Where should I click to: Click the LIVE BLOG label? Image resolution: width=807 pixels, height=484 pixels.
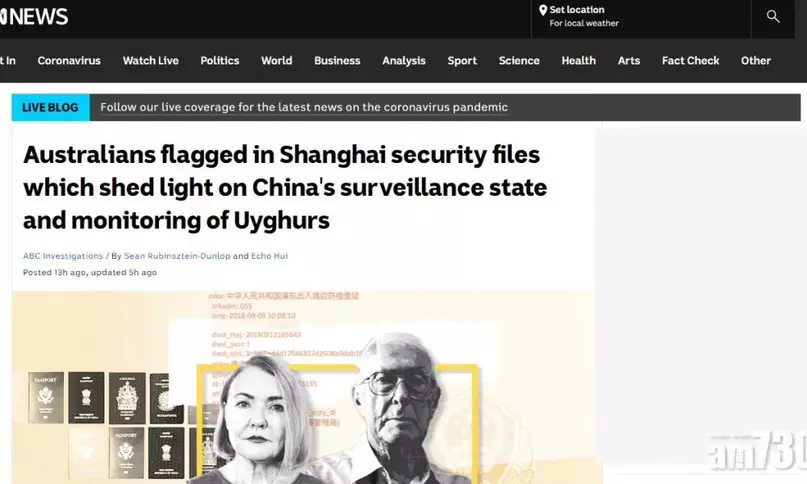(50, 107)
